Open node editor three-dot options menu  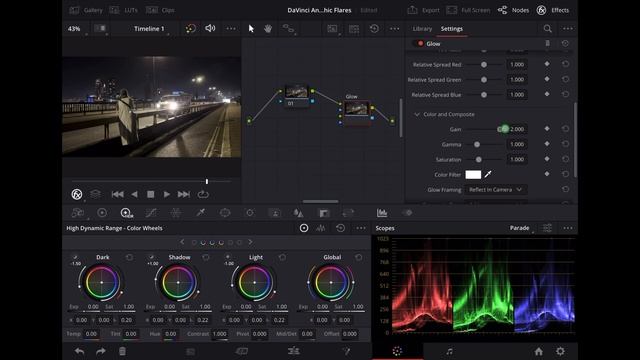pyautogui.click(x=395, y=29)
